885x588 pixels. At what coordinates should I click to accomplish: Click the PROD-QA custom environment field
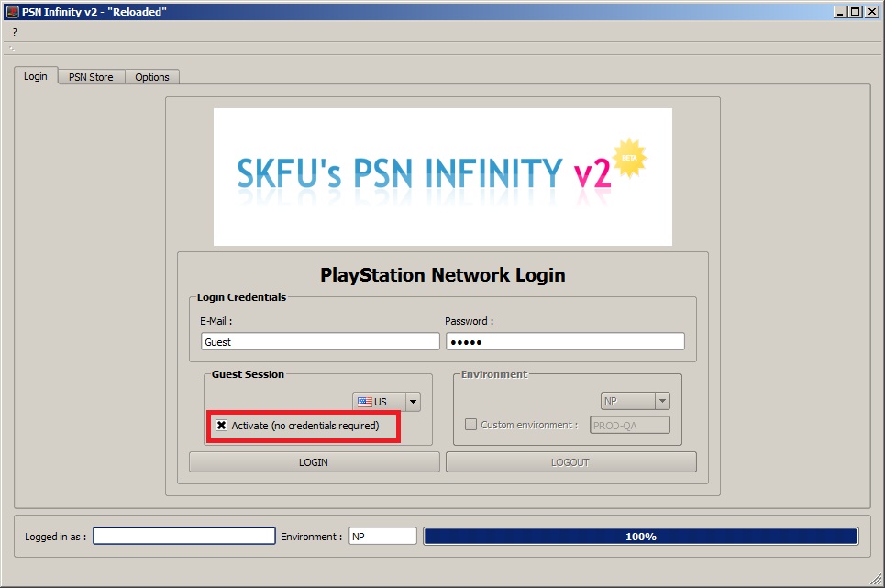pos(630,425)
